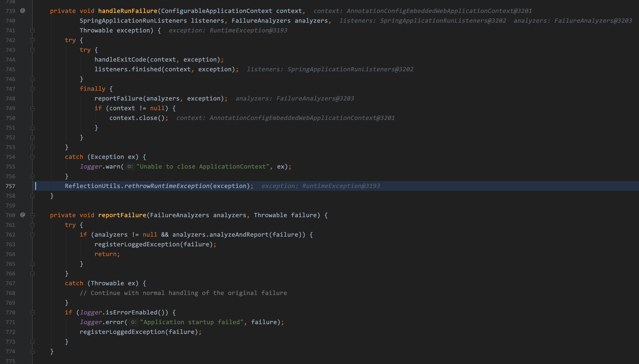Click the isErrorEnabled call on line 770
The height and width of the screenshot is (364, 639).
131,313
